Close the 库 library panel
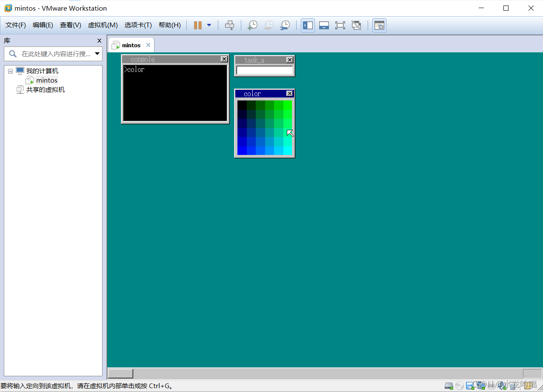This screenshot has height=392, width=543. coord(99,41)
